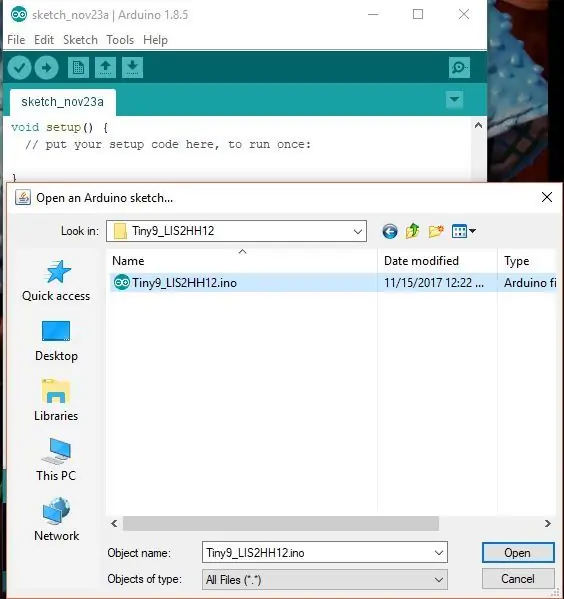564x599 pixels.
Task: Go back with the blue arrow icon
Action: click(x=390, y=231)
